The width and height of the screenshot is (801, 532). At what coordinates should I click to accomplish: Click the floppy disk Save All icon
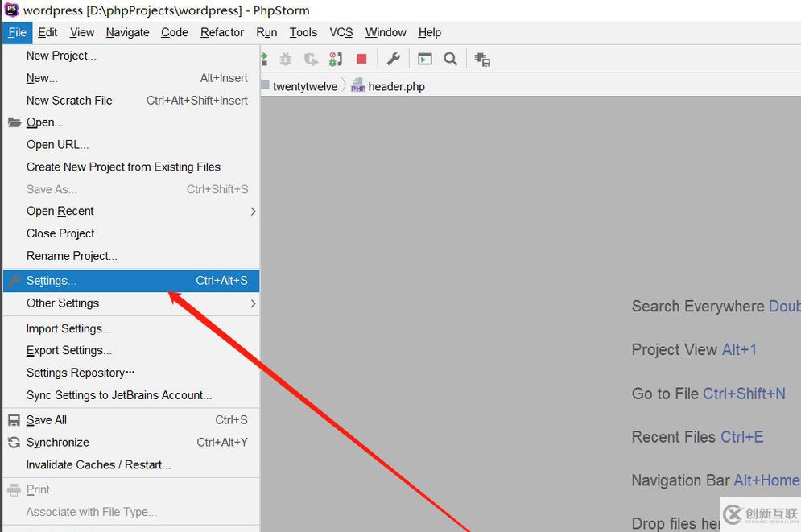(x=14, y=420)
